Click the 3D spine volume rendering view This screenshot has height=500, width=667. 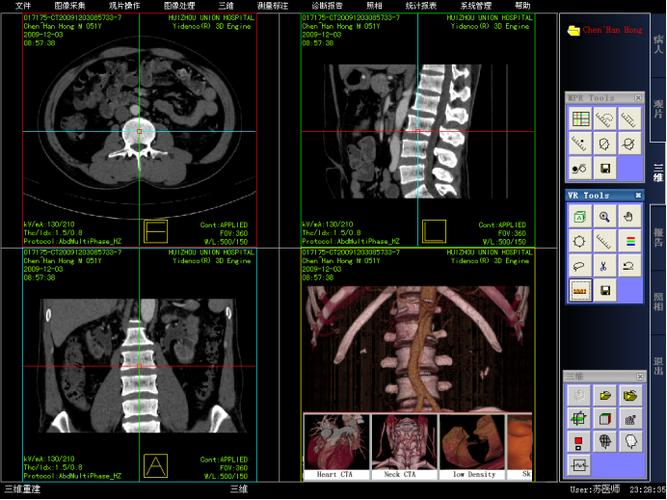418,349
